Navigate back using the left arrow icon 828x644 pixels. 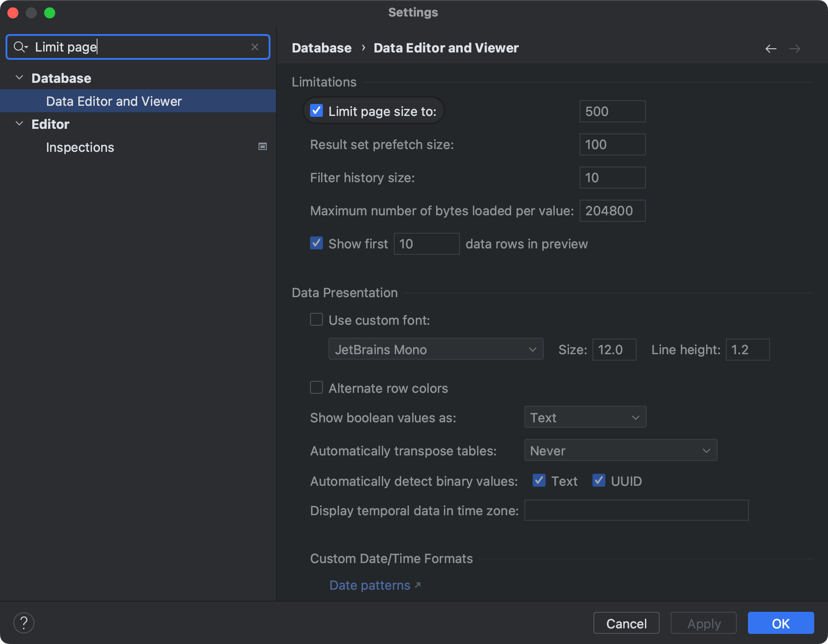tap(771, 48)
